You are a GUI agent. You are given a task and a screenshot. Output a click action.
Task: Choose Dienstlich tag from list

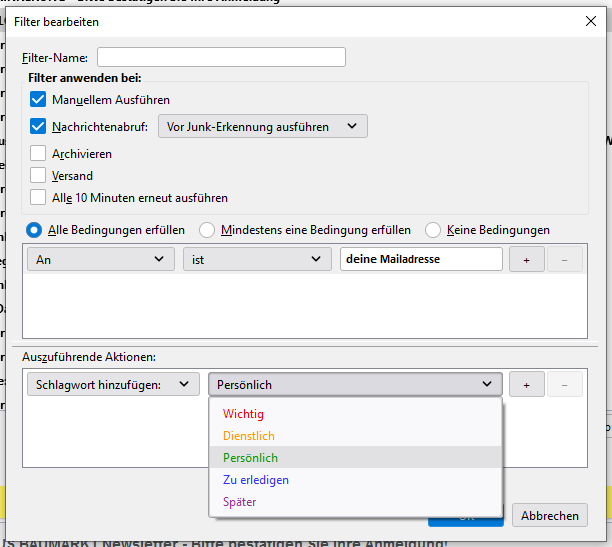[x=355, y=435]
